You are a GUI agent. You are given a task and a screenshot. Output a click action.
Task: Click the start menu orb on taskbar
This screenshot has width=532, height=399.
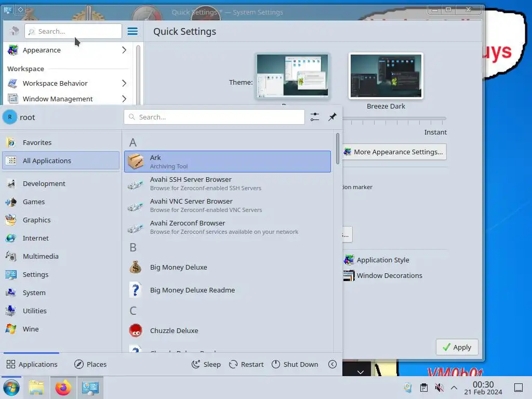pyautogui.click(x=11, y=388)
